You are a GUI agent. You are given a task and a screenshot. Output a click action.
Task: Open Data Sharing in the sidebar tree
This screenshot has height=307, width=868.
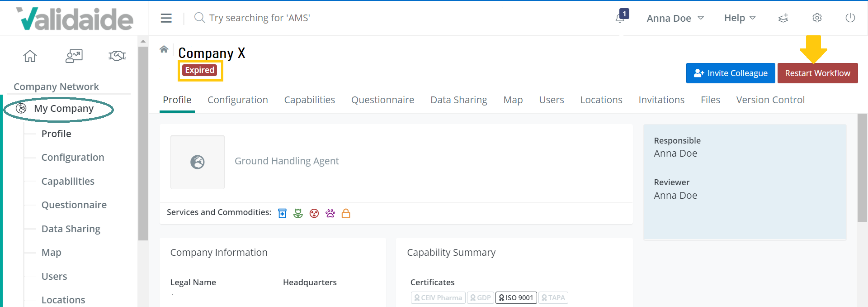(x=71, y=229)
